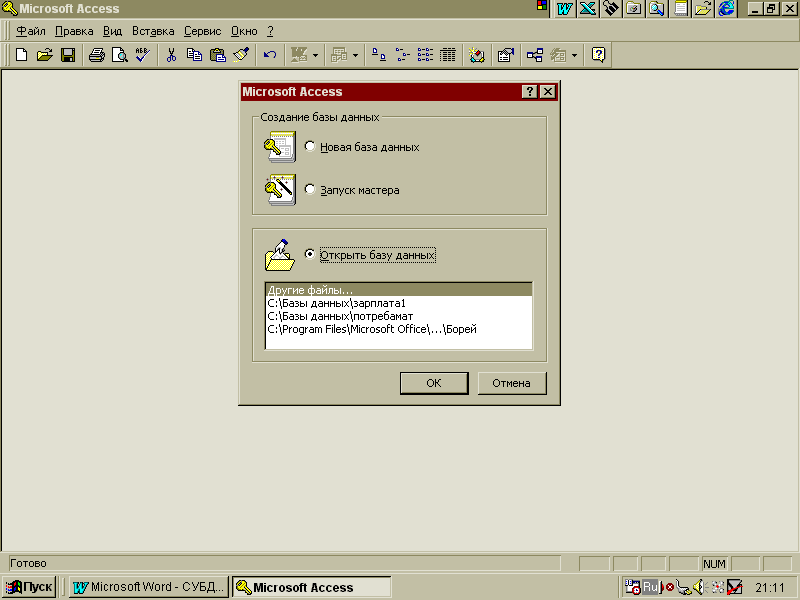This screenshot has width=800, height=600.
Task: Click the Cut scissors icon
Action: click(x=171, y=55)
